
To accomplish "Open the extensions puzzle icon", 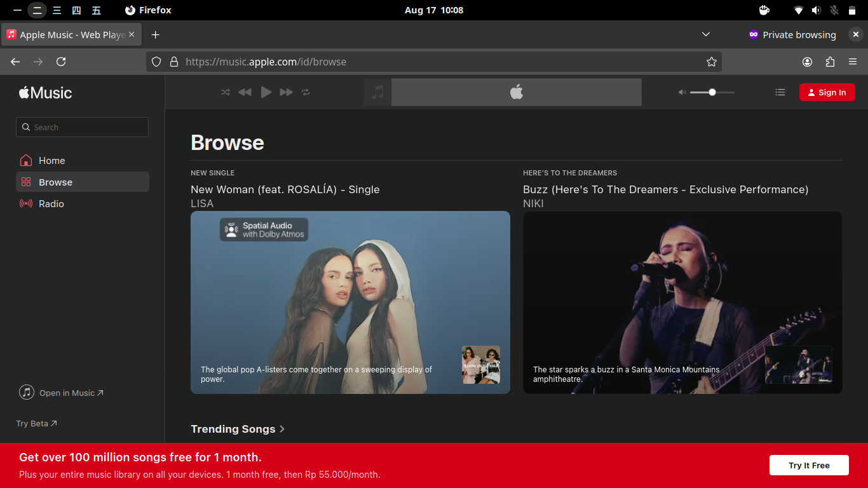I will pyautogui.click(x=830, y=62).
